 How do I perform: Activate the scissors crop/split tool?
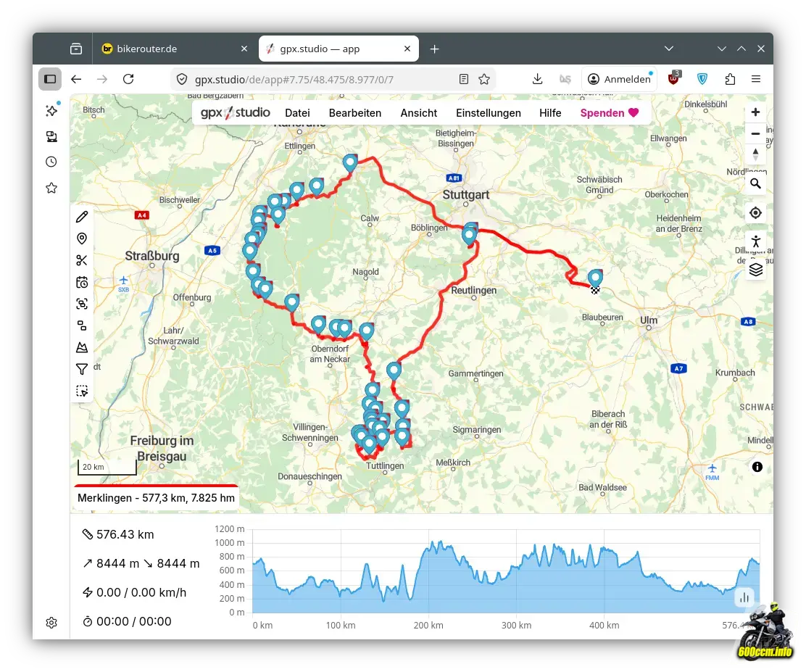coord(82,260)
